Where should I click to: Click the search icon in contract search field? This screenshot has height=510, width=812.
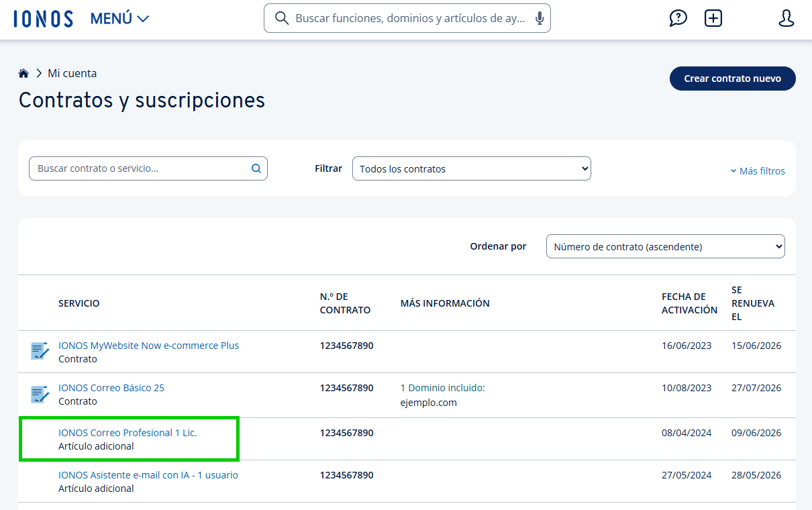click(256, 168)
